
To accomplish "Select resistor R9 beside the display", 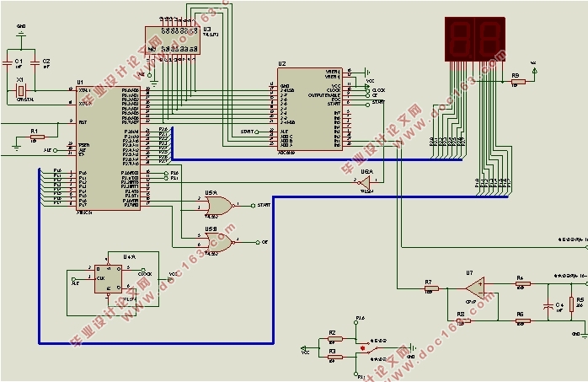I will point(518,81).
